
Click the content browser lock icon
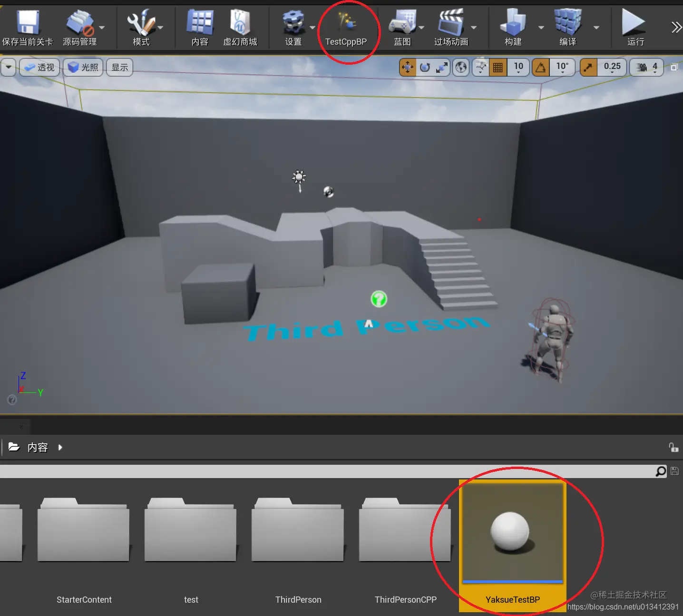pyautogui.click(x=673, y=447)
